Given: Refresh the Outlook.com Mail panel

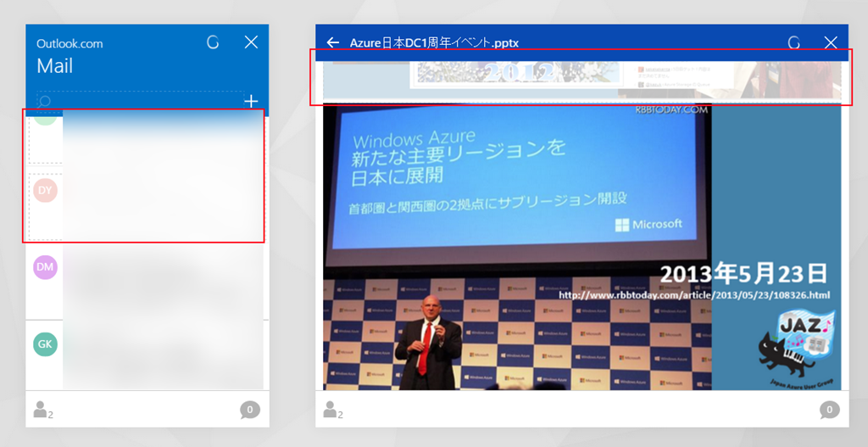Looking at the screenshot, I should click(x=213, y=42).
